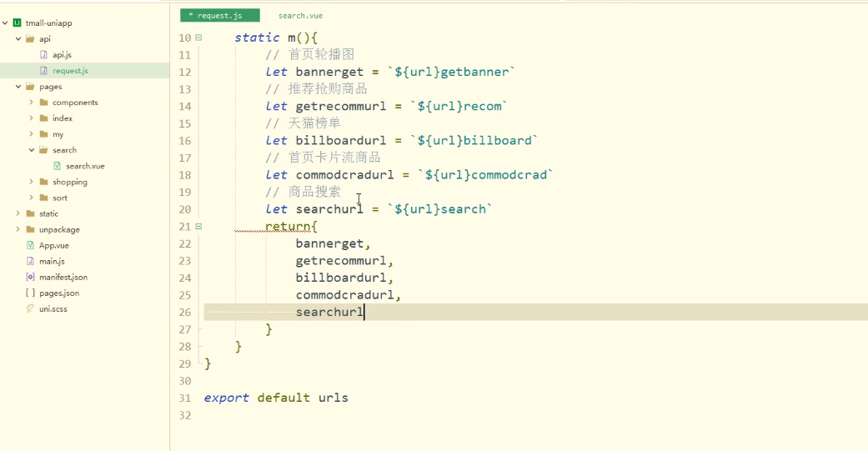This screenshot has height=451, width=868.
Task: Click 'export default urls' on line 31
Action: (276, 398)
